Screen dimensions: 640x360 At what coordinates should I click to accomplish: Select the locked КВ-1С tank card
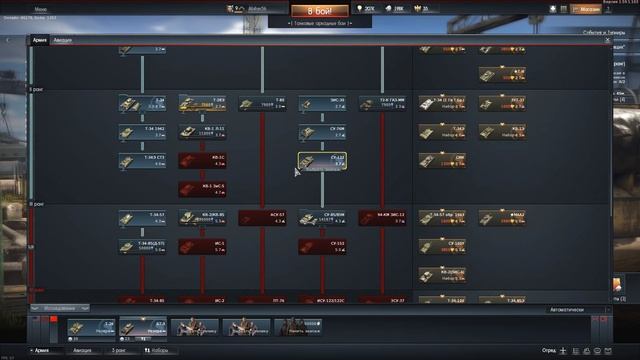click(202, 161)
